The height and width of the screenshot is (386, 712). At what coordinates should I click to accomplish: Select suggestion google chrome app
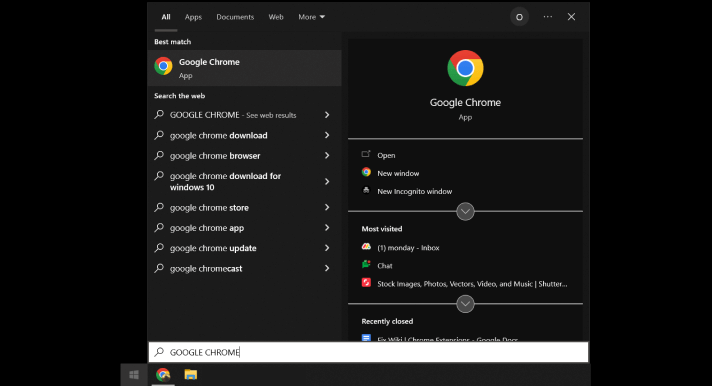[207, 228]
